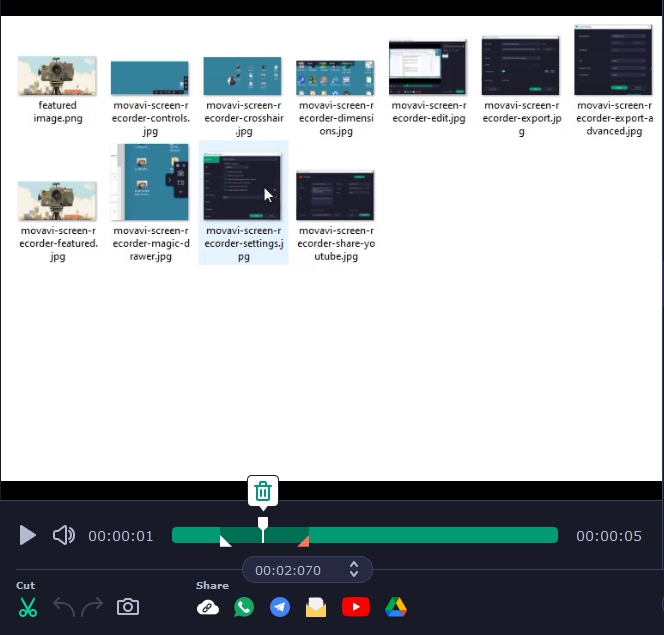Share to Telegram
The height and width of the screenshot is (635, 664).
pos(280,607)
